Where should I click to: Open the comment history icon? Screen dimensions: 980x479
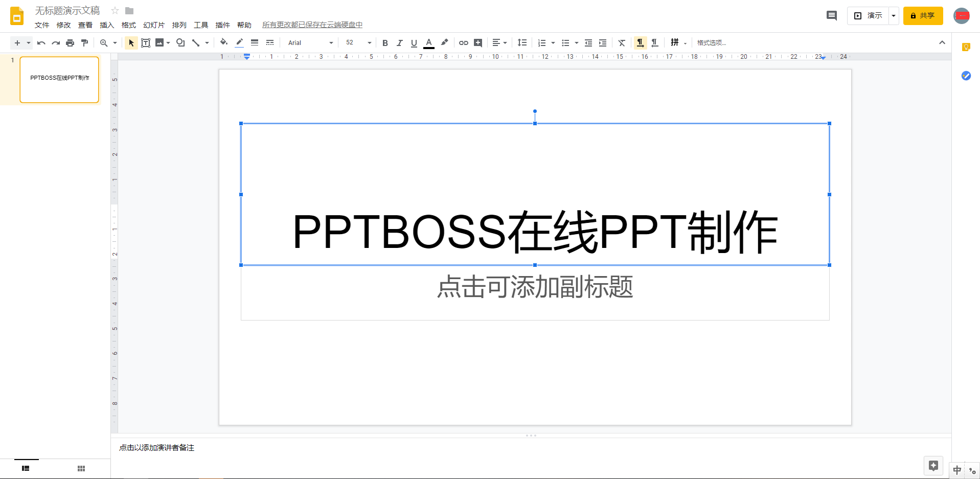[x=832, y=16]
